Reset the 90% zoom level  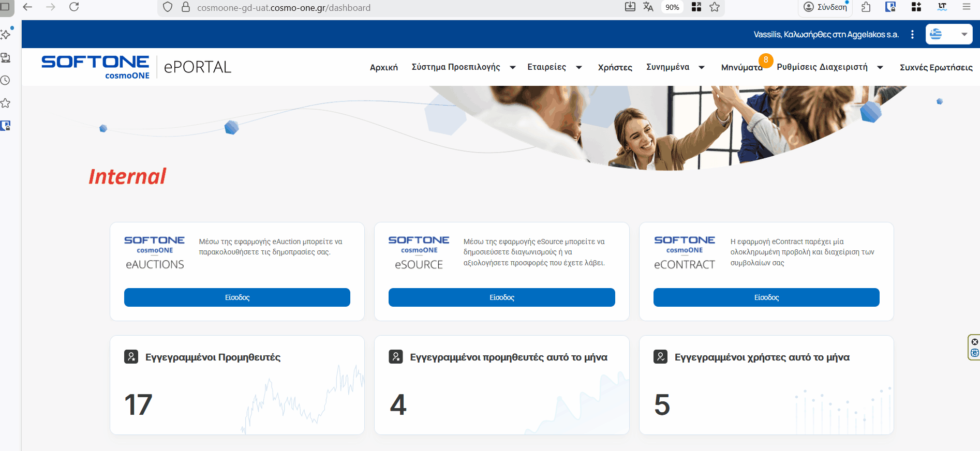coord(672,7)
